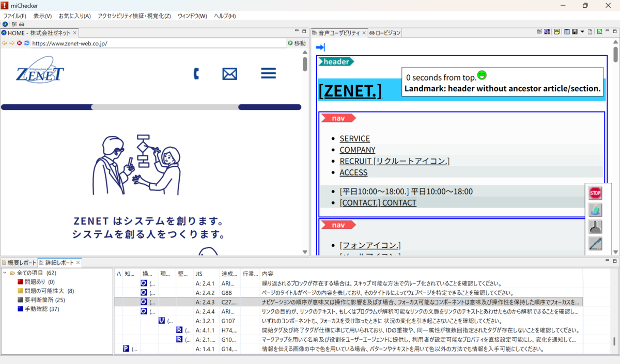Stop page loading with red X icon
This screenshot has height=364, width=620.
pos(19,43)
